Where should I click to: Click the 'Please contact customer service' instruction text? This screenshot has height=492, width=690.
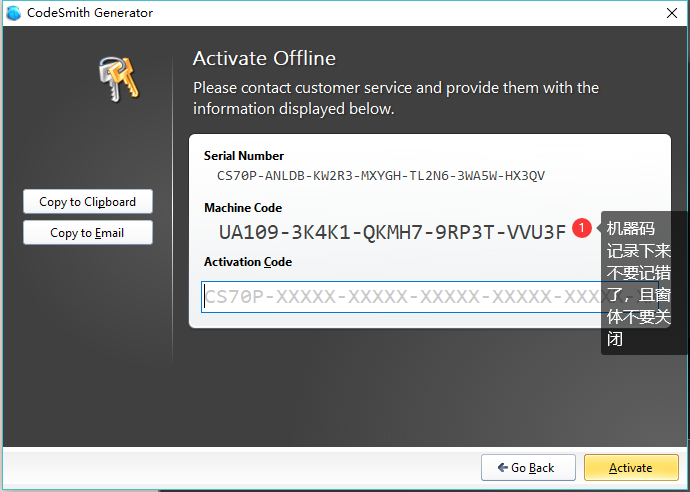pyautogui.click(x=396, y=98)
